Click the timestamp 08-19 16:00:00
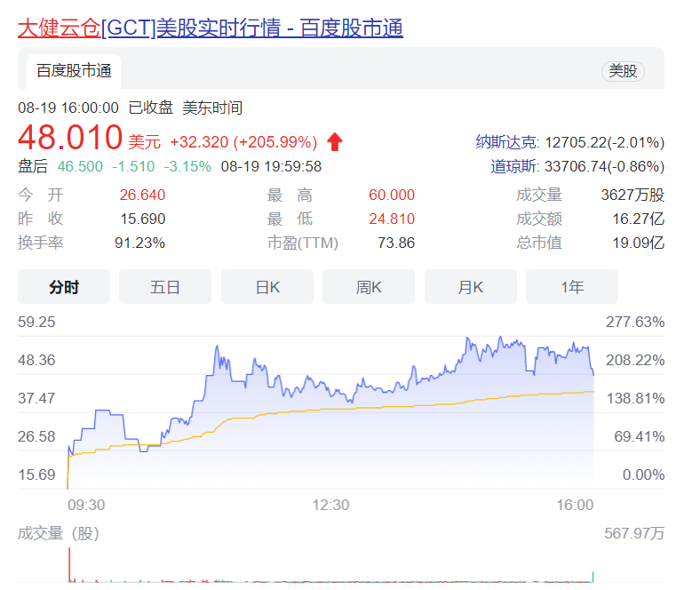700x590 pixels. click(x=68, y=108)
